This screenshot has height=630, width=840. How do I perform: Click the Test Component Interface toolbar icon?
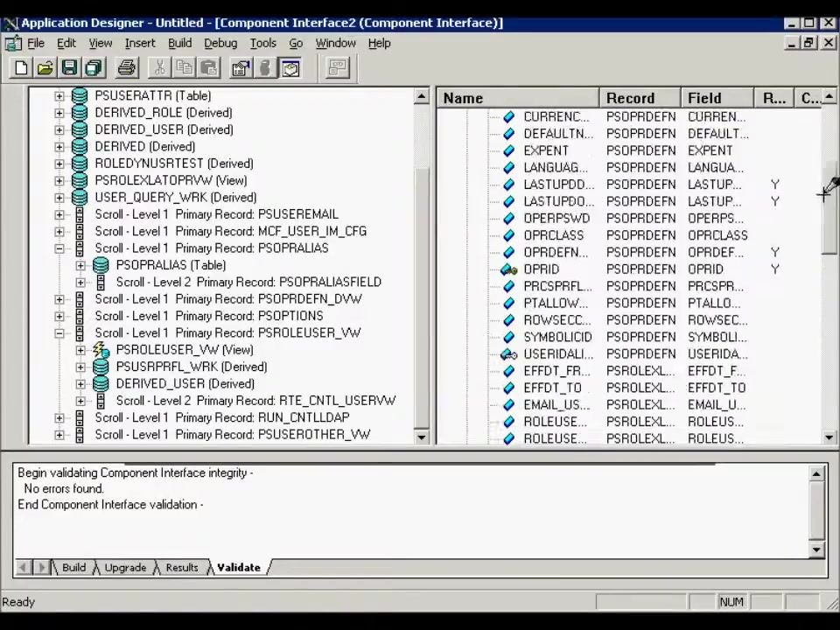point(338,68)
